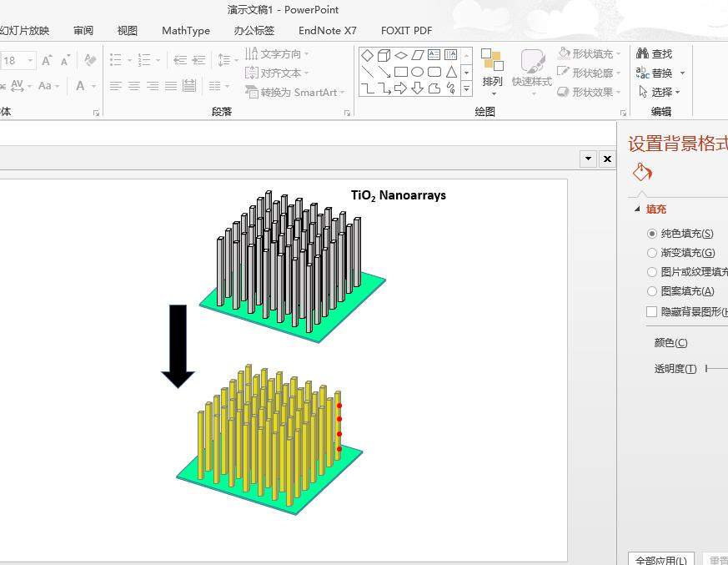728x565 pixels.
Task: Click the 查找 (Find) binoculars icon
Action: [643, 53]
